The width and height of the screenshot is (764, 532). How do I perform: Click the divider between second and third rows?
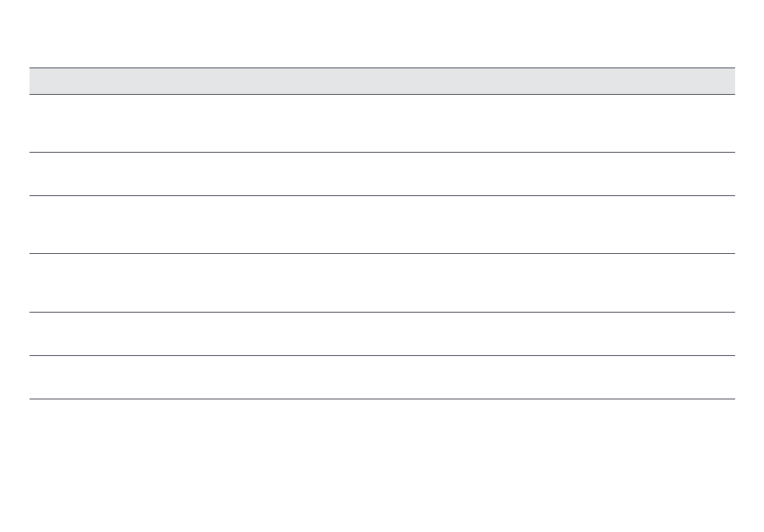[382, 195]
